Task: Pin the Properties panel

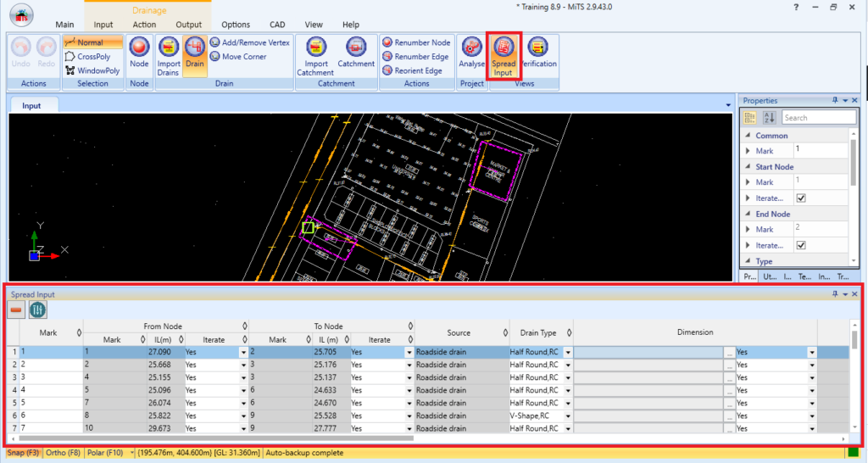Action: click(835, 100)
